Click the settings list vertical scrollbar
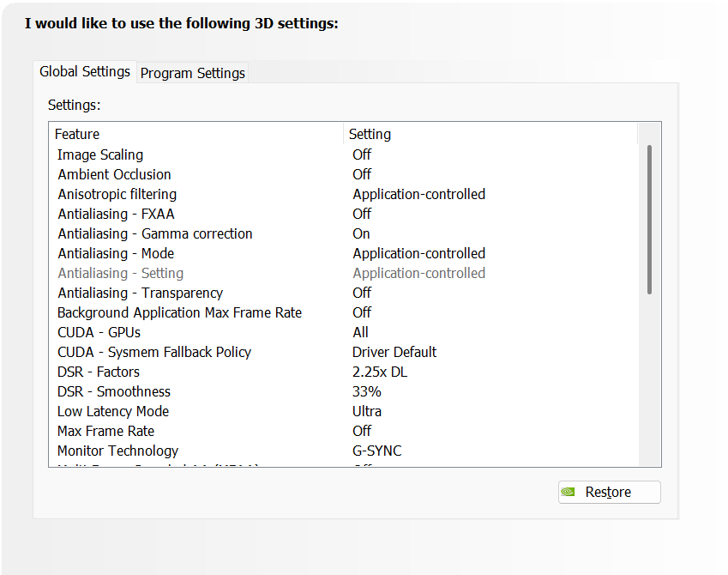 649,220
